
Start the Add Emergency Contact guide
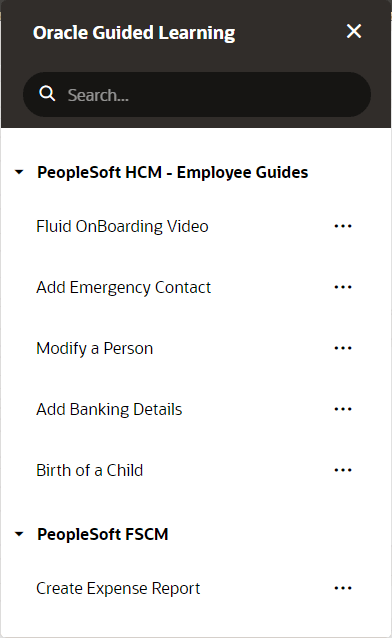(x=123, y=287)
